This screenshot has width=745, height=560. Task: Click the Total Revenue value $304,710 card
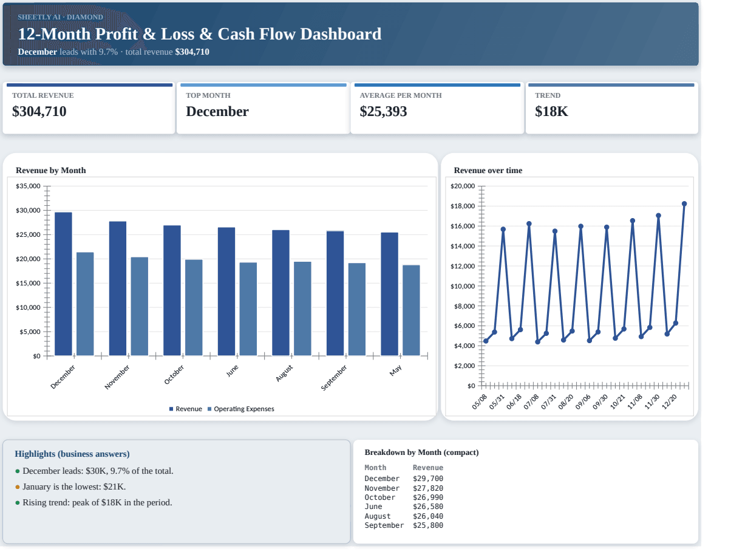(89, 108)
